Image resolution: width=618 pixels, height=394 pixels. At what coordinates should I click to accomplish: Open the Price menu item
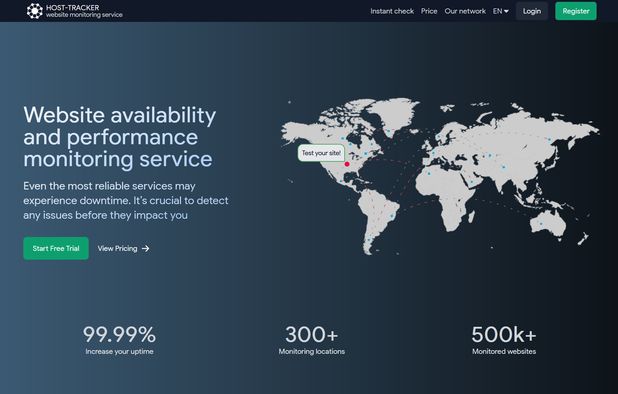pos(429,11)
